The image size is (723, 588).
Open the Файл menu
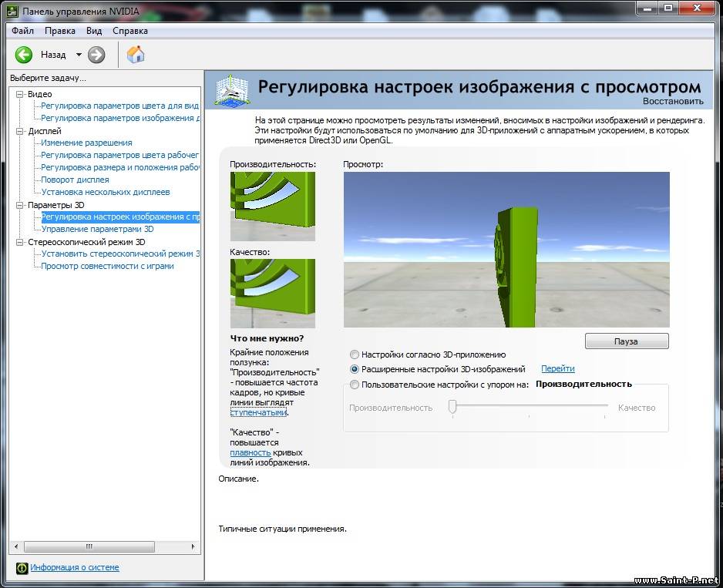click(x=22, y=31)
